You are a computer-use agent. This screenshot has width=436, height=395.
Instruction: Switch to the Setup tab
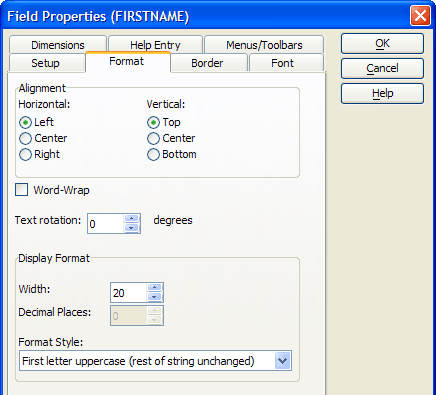pyautogui.click(x=46, y=63)
